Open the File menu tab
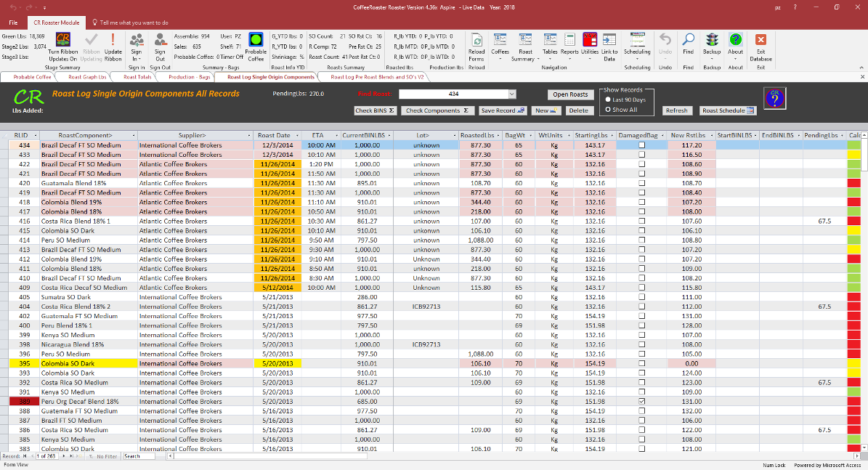Viewport: 868px width, 470px height. [13, 23]
